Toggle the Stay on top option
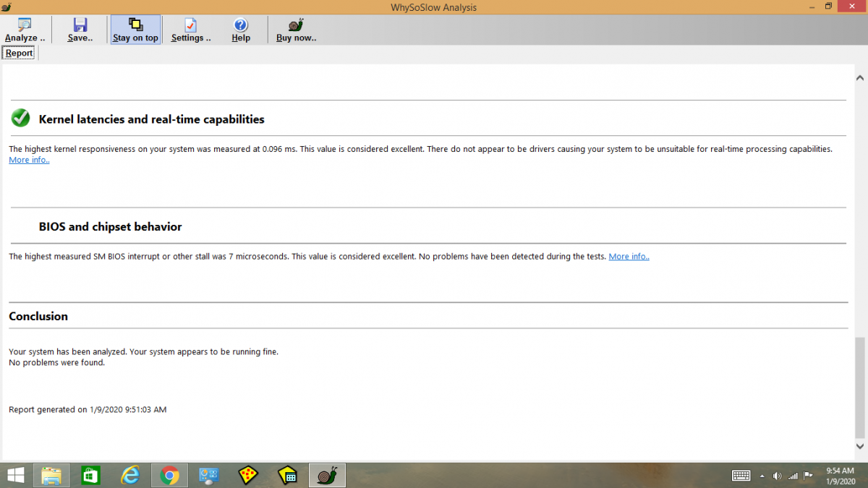 [135, 30]
